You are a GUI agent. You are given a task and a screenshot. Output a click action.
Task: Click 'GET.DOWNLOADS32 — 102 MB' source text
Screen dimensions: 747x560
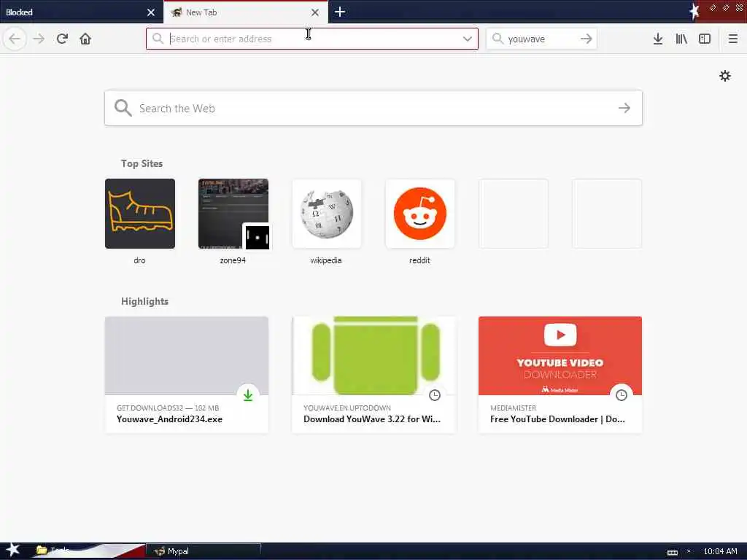(x=168, y=408)
